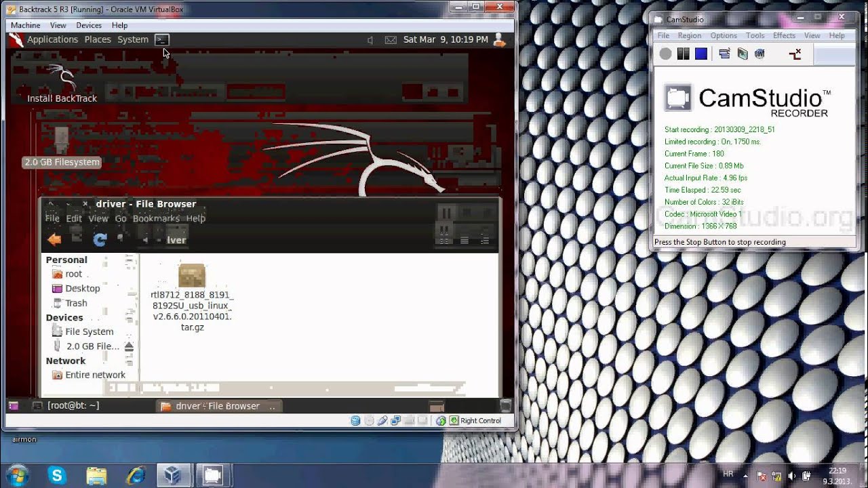Click VirtualBox network status icon
The height and width of the screenshot is (488, 868).
[x=396, y=421]
